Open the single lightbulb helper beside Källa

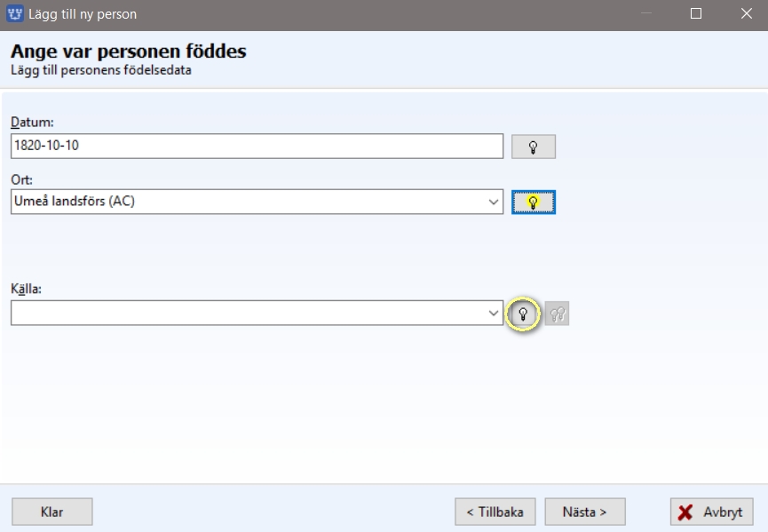pyautogui.click(x=523, y=314)
